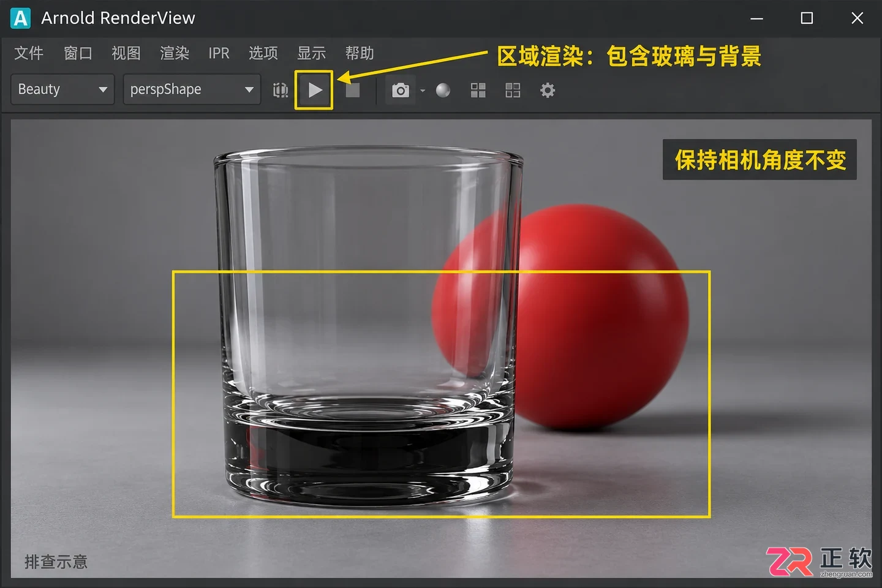Minimize the Arnold RenderView window

click(x=757, y=18)
